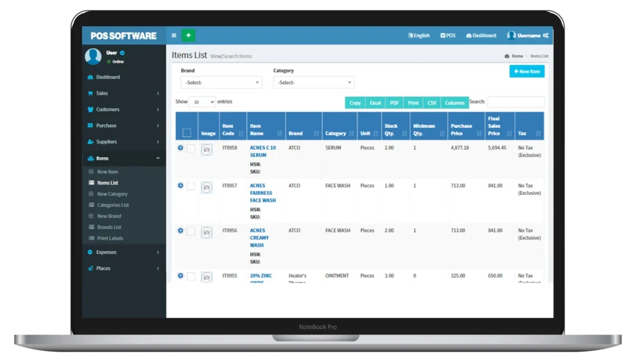The image size is (636, 364).
Task: Tick the select-all checkbox in table header
Action: point(186,132)
